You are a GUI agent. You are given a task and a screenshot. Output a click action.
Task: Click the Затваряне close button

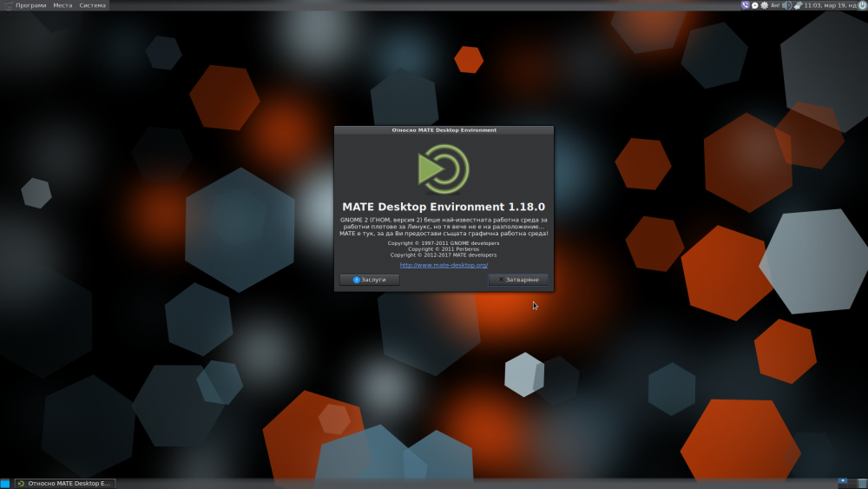click(518, 280)
